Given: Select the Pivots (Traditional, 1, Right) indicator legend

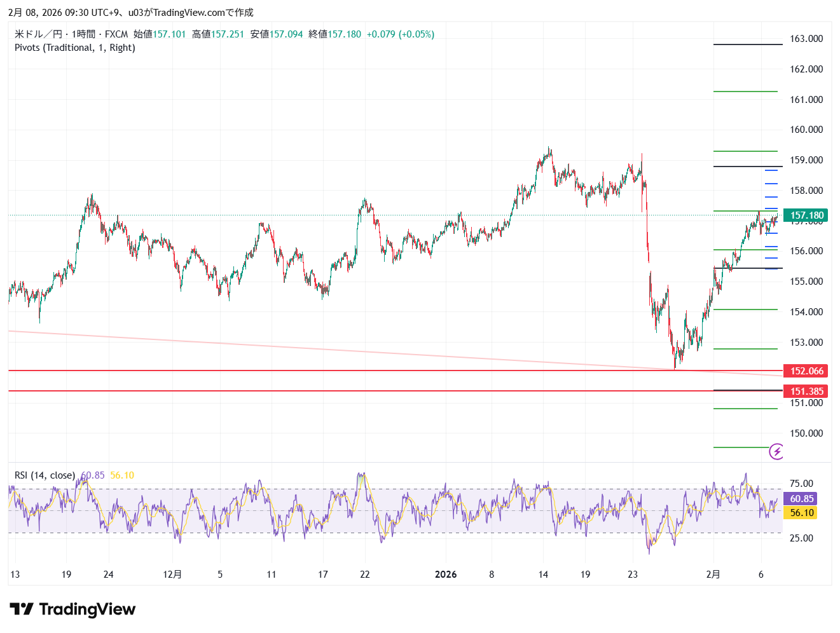Looking at the screenshot, I should [74, 48].
